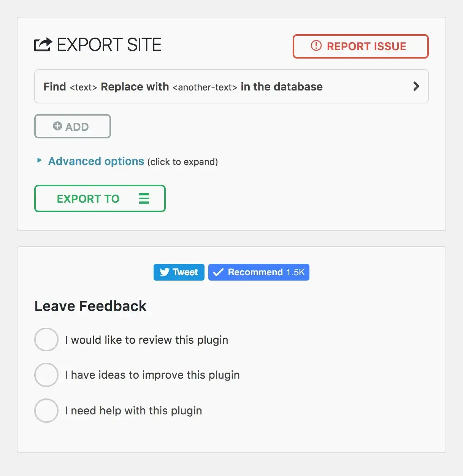Image resolution: width=463 pixels, height=476 pixels.
Task: Click the blue arrow icon before Advanced options
Action: [39, 160]
